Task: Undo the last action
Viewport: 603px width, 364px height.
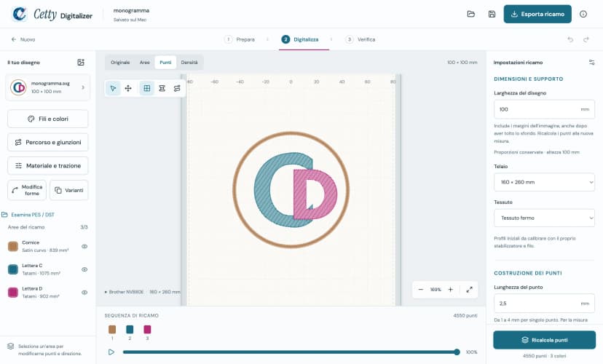Action: (x=570, y=39)
